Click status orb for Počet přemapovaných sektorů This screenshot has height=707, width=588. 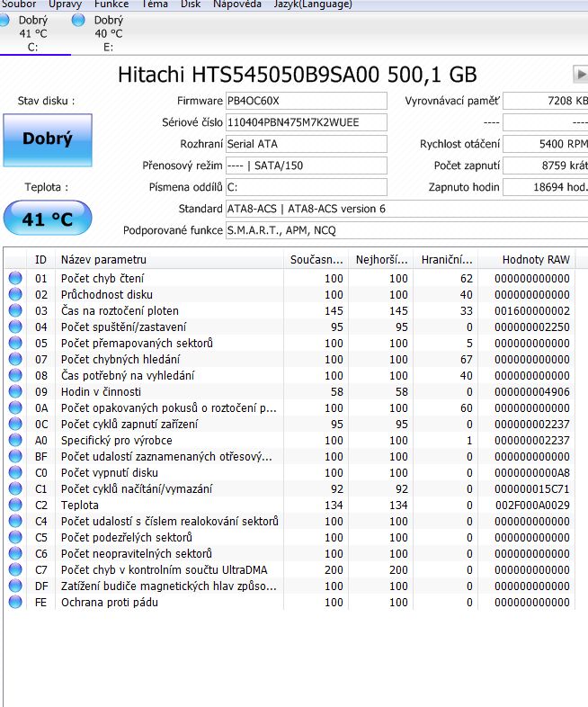pyautogui.click(x=15, y=343)
